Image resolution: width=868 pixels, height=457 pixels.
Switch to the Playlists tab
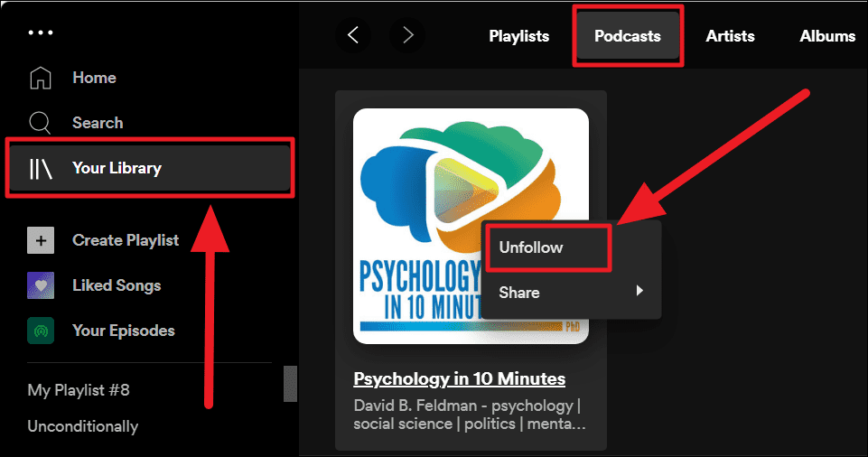(518, 36)
